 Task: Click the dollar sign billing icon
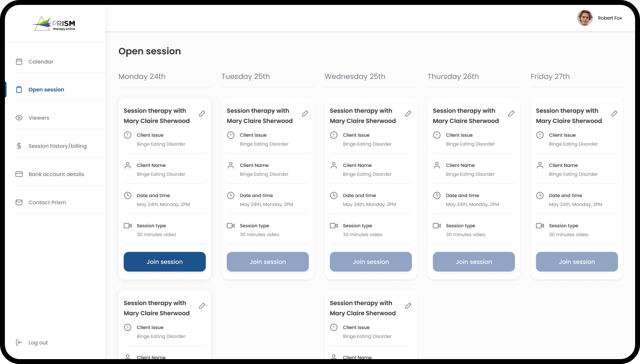19,146
